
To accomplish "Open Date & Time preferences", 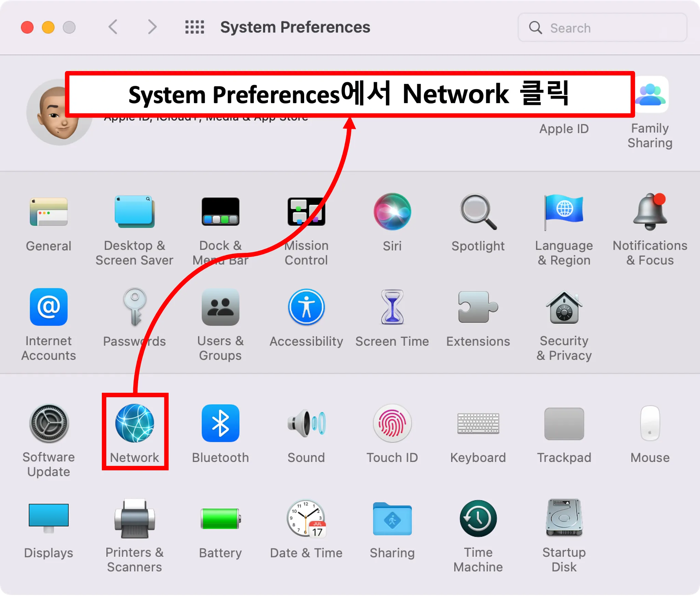I will click(306, 518).
